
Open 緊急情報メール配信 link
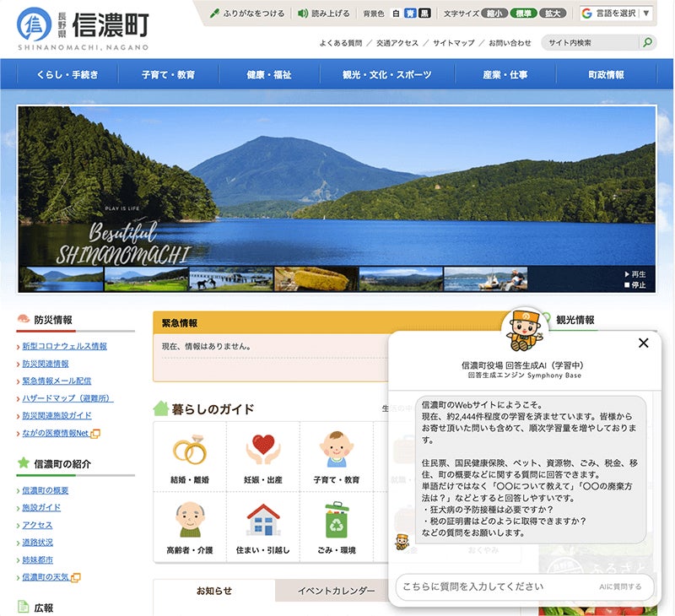pyautogui.click(x=57, y=381)
